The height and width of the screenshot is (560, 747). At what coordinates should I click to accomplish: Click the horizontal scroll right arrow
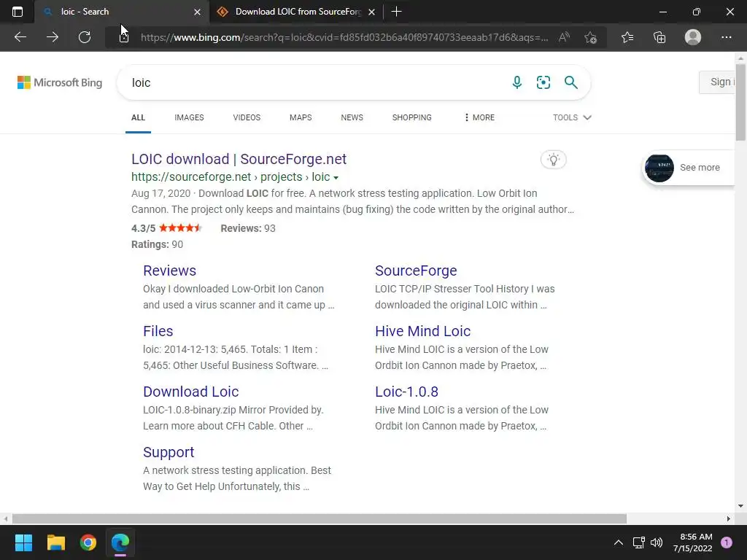click(x=729, y=518)
